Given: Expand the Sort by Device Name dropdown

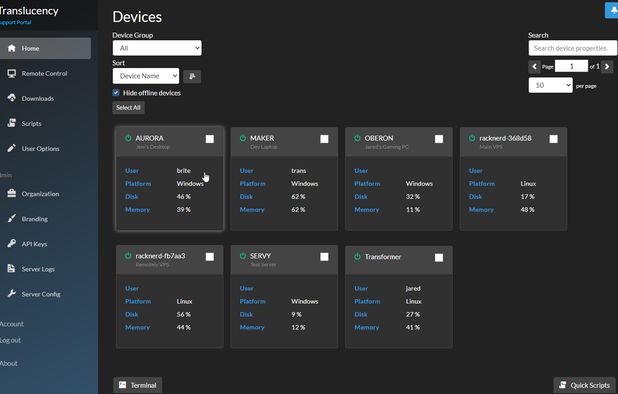Looking at the screenshot, I should pos(146,76).
